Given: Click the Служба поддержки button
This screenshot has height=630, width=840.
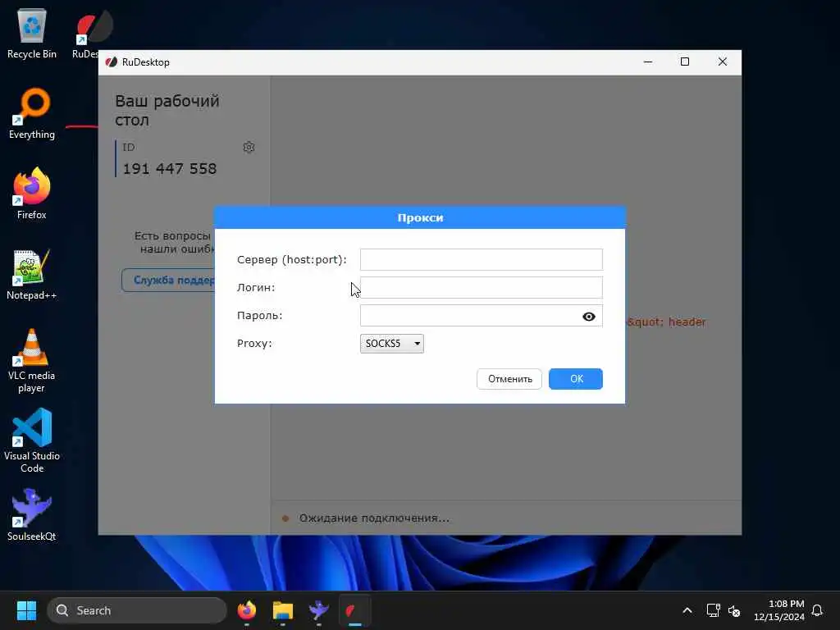Looking at the screenshot, I should pyautogui.click(x=168, y=281).
